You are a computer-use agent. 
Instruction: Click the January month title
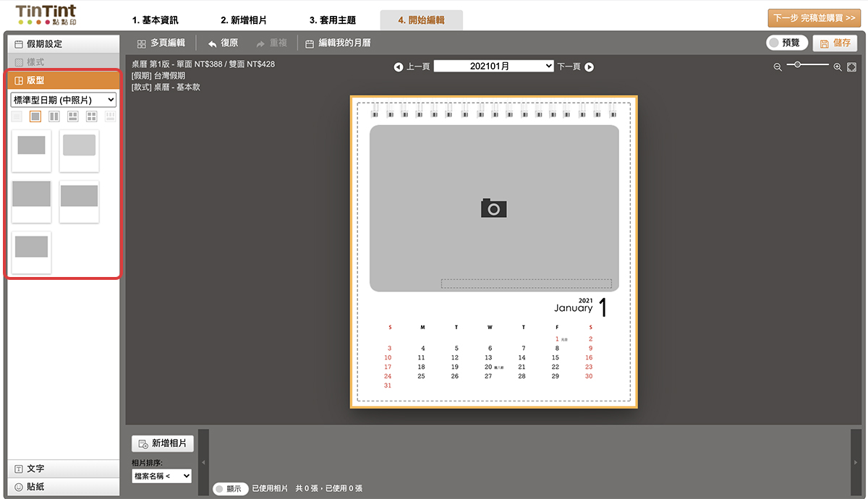tap(573, 308)
